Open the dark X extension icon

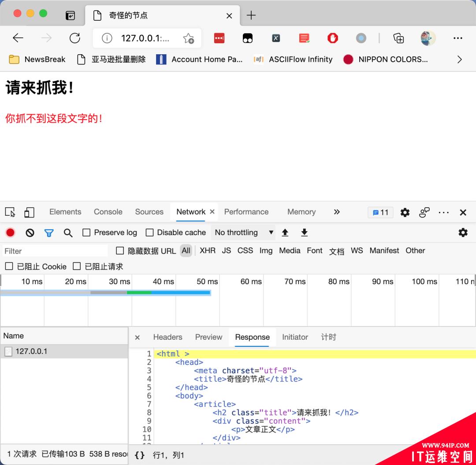click(x=276, y=38)
